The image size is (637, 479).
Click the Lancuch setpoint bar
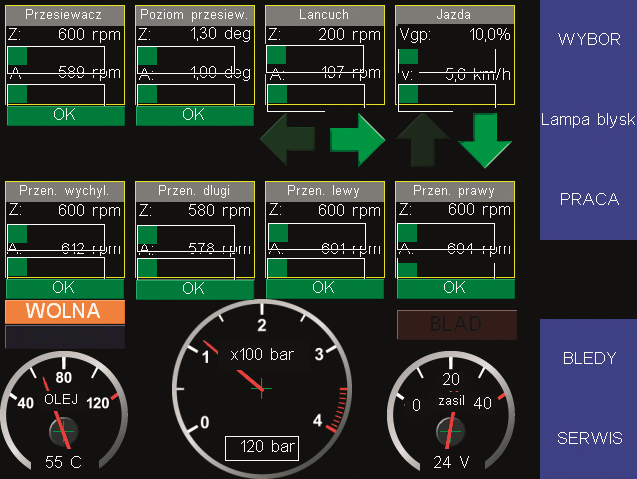coord(322,54)
